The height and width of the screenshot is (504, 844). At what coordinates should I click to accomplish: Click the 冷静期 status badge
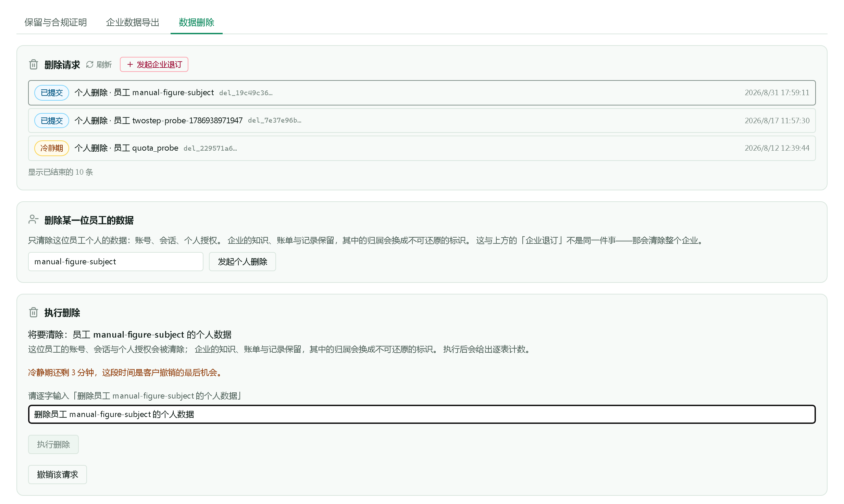[52, 148]
